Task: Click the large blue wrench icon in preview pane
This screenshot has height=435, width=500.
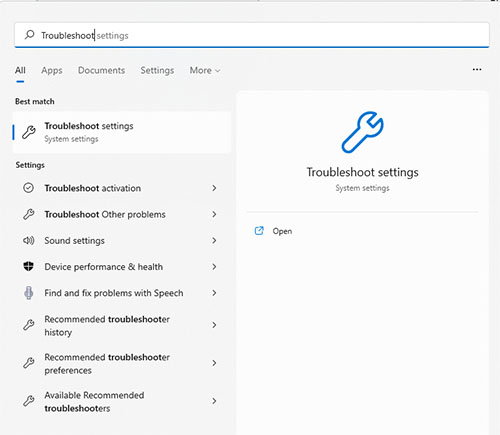Action: tap(363, 132)
